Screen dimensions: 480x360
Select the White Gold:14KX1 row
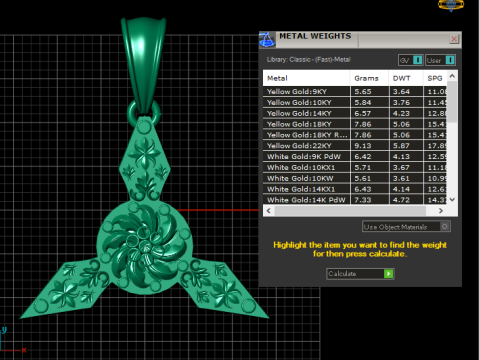pos(355,189)
